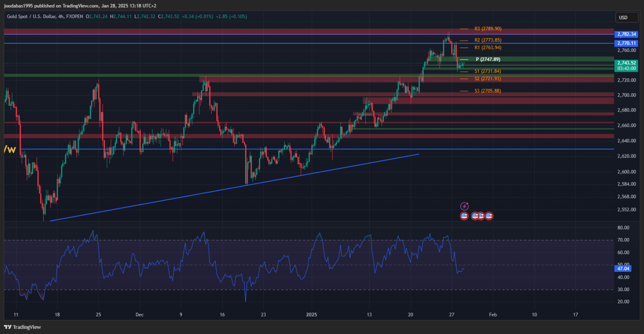Click the purple lightning event icon

coord(464,206)
